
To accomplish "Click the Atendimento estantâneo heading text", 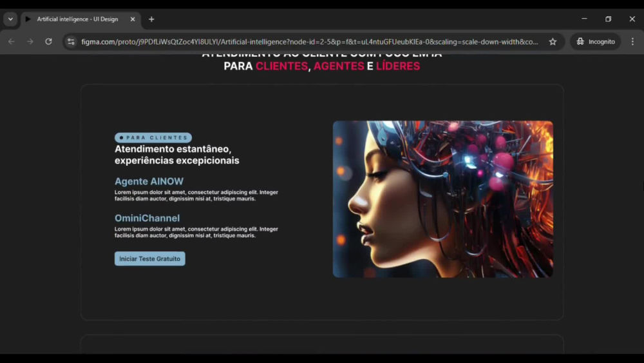I will click(x=177, y=155).
